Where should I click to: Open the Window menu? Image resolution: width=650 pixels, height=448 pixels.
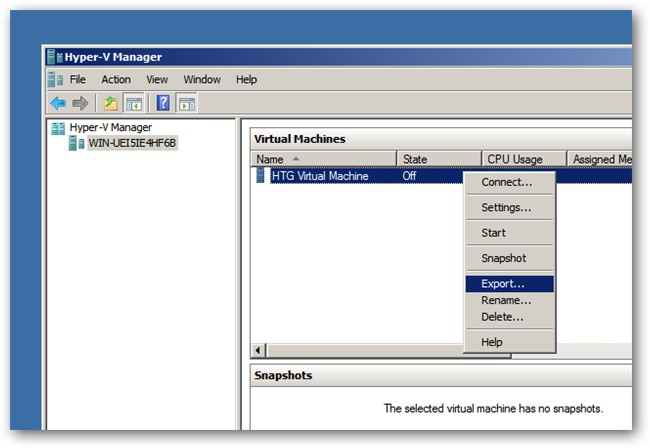[x=202, y=79]
